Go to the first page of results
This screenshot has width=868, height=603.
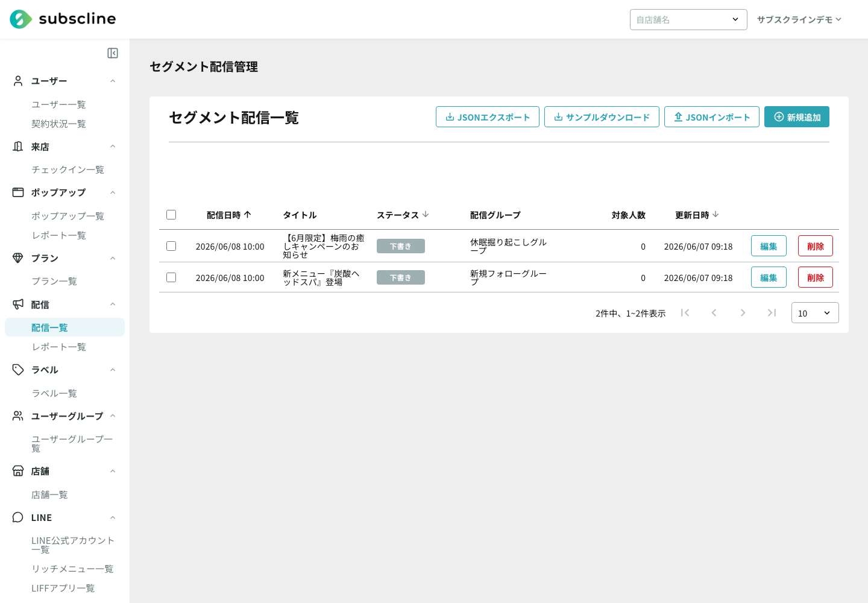685,312
